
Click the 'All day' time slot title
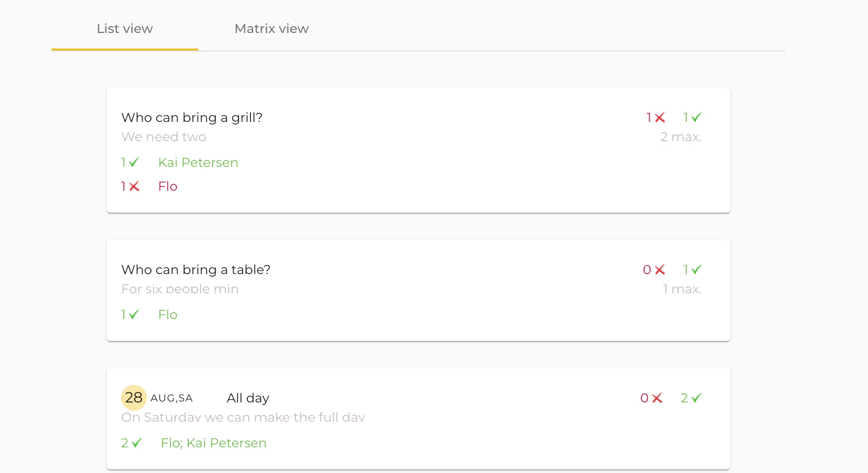pos(248,398)
